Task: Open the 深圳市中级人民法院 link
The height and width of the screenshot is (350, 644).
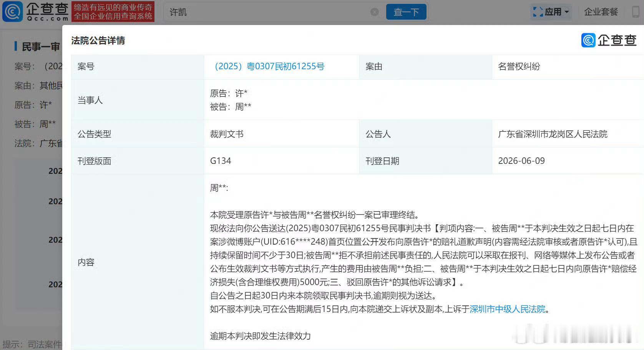Action: tap(508, 309)
